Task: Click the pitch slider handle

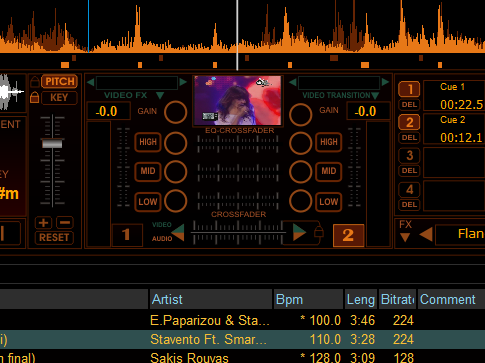Action: (52, 144)
